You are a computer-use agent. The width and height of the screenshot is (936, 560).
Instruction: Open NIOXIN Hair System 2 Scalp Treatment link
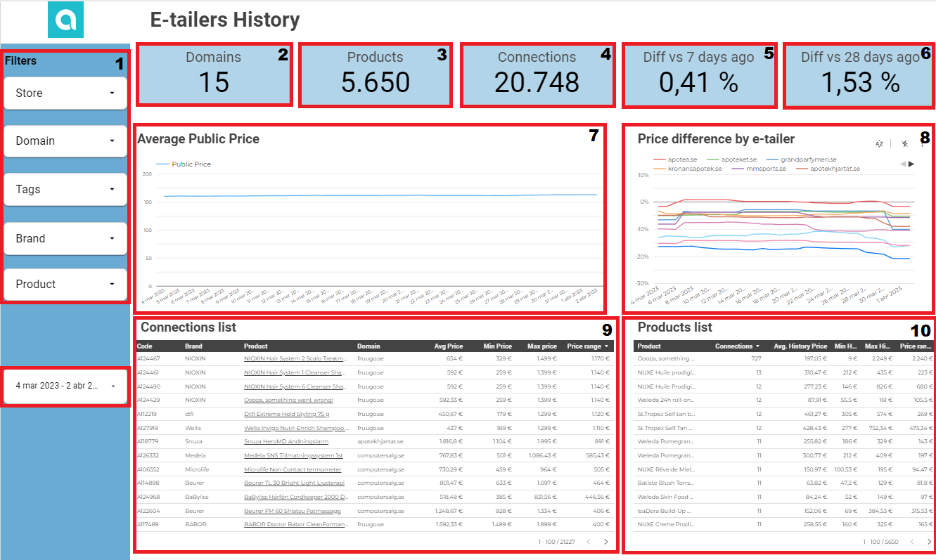295,358
